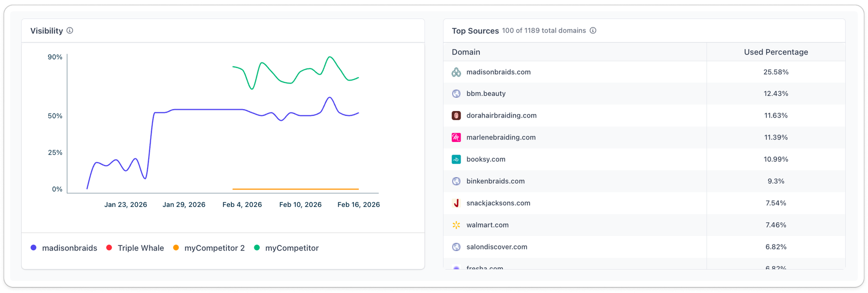Screen dimensions: 868x293
Task: Toggle myCompetitor 2 series in legend
Action: click(x=209, y=248)
